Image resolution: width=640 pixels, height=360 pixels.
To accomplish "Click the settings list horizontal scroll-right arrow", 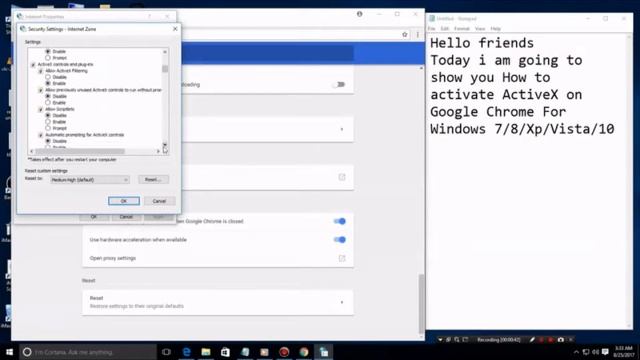I will 158,151.
